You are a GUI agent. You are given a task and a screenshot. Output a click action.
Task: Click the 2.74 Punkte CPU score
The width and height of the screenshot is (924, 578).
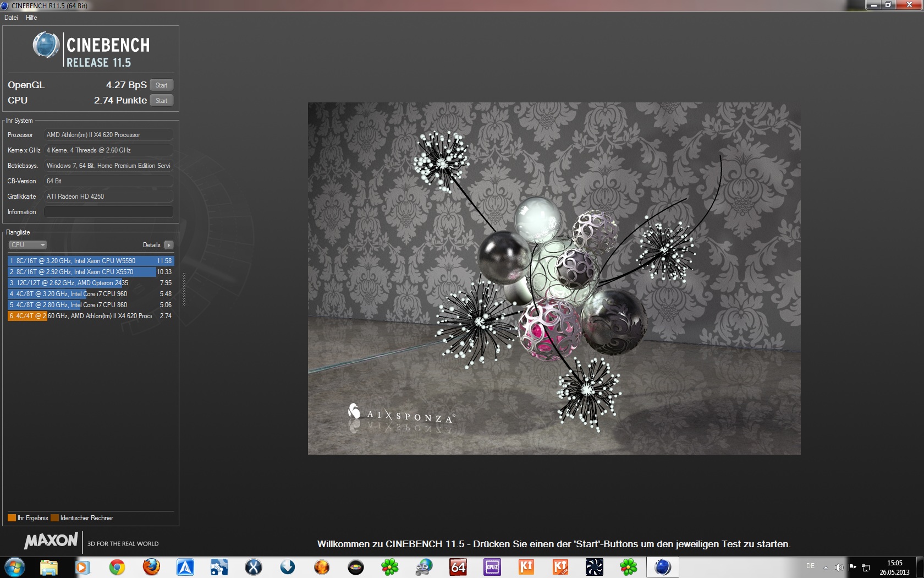coord(120,100)
